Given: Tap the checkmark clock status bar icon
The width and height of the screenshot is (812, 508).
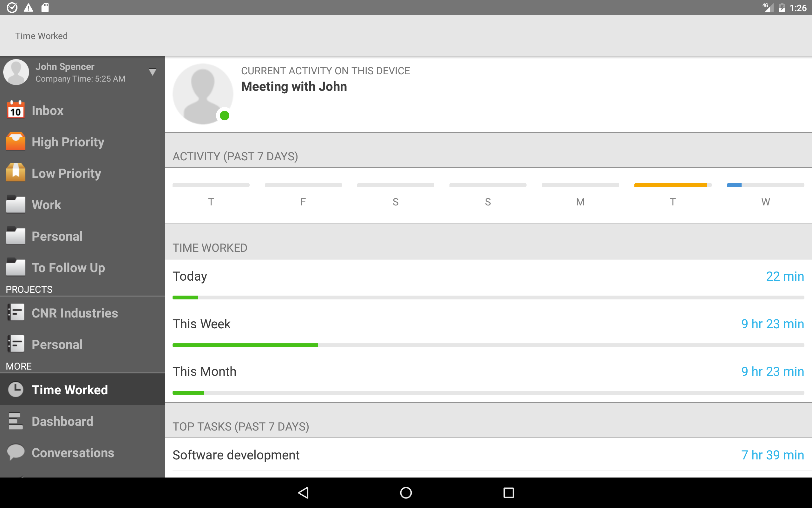Looking at the screenshot, I should click(12, 7).
